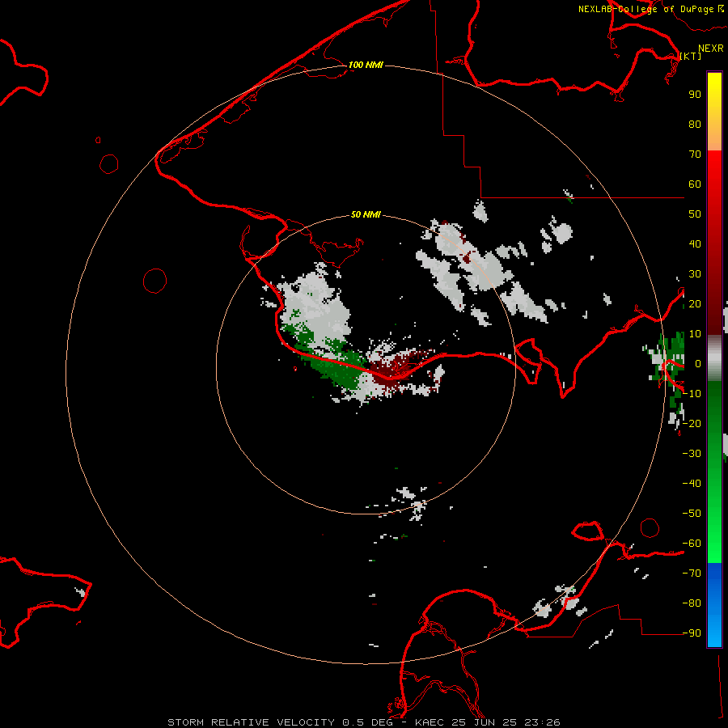Click the 70 value on velocity scale

point(695,154)
